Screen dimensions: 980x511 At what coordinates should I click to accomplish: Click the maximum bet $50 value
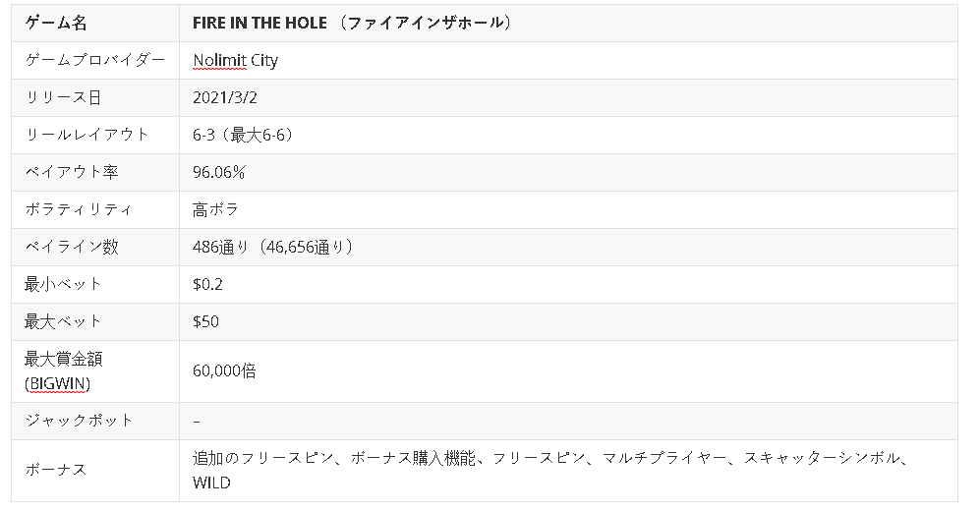[x=205, y=321]
